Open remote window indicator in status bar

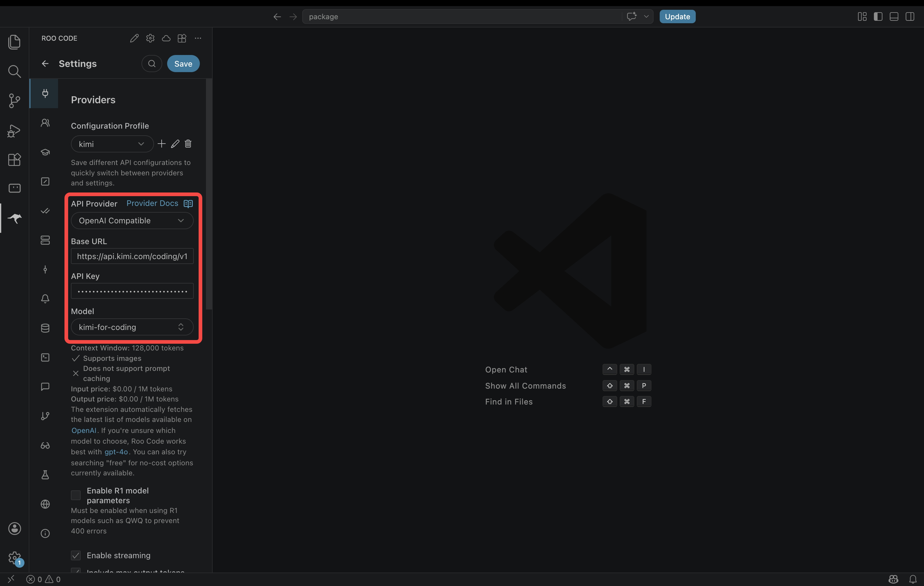coord(11,579)
